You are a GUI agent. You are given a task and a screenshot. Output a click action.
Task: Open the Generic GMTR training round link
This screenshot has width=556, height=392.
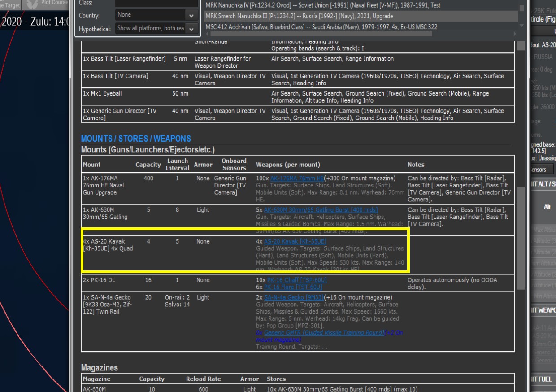324,333
